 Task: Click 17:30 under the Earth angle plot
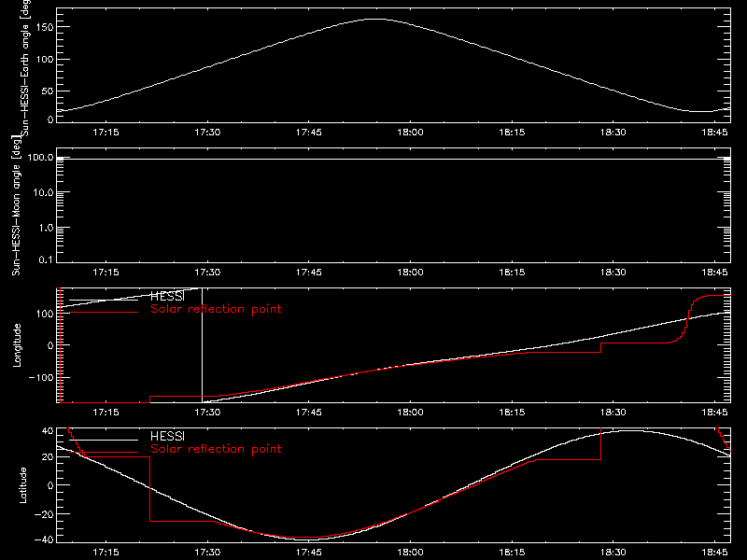207,132
